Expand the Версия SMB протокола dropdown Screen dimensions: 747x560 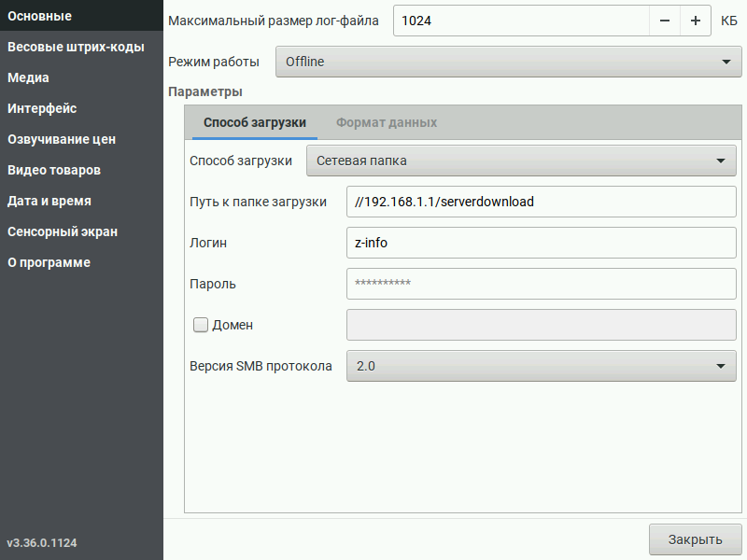542,366
